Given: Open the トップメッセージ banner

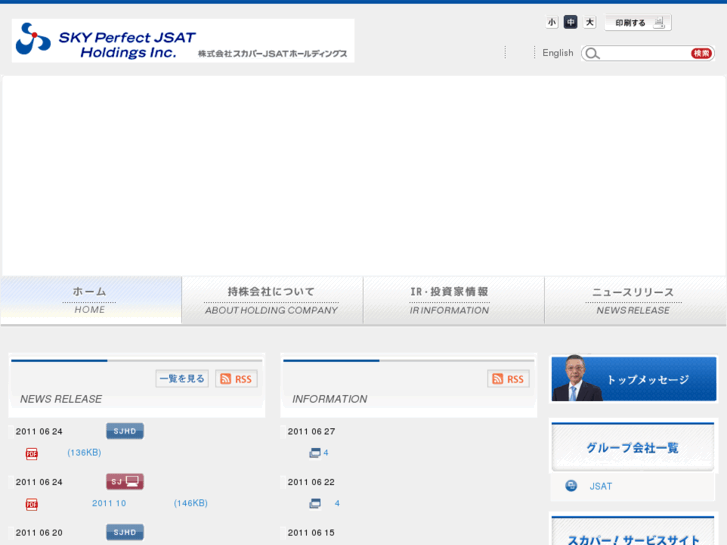Looking at the screenshot, I should tap(634, 379).
